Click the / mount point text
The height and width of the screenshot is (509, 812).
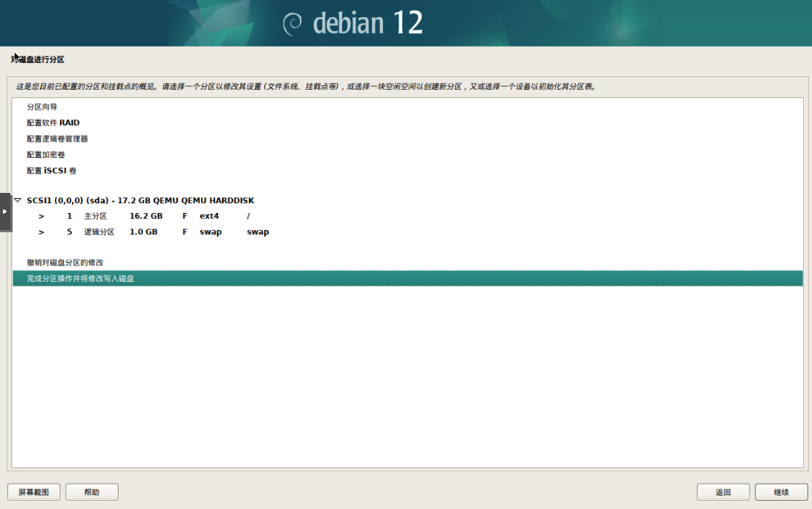coord(249,216)
